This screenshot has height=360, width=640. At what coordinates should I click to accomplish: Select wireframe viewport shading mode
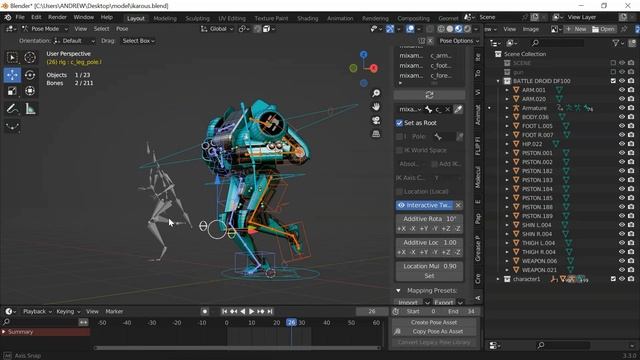tap(441, 29)
